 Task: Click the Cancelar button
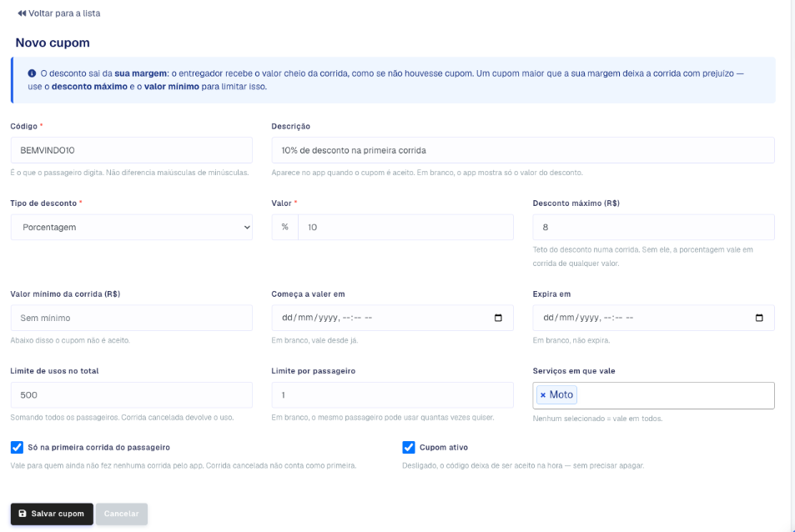[122, 514]
